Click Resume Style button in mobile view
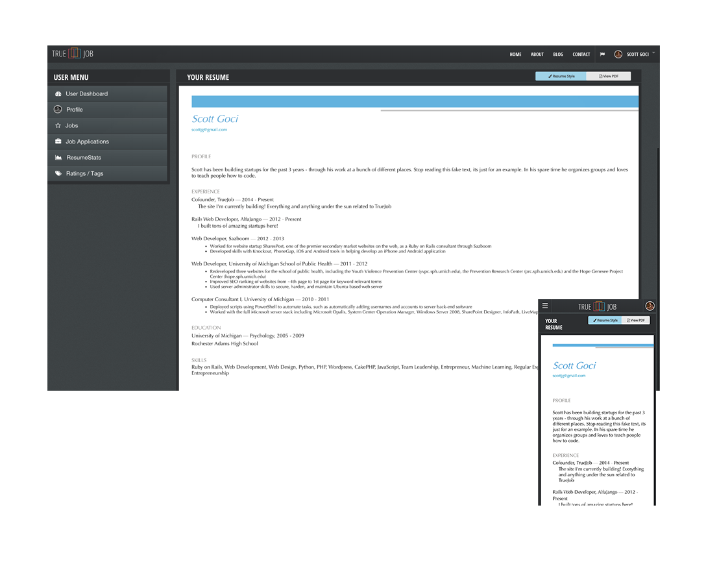706x588 pixels. pos(605,320)
